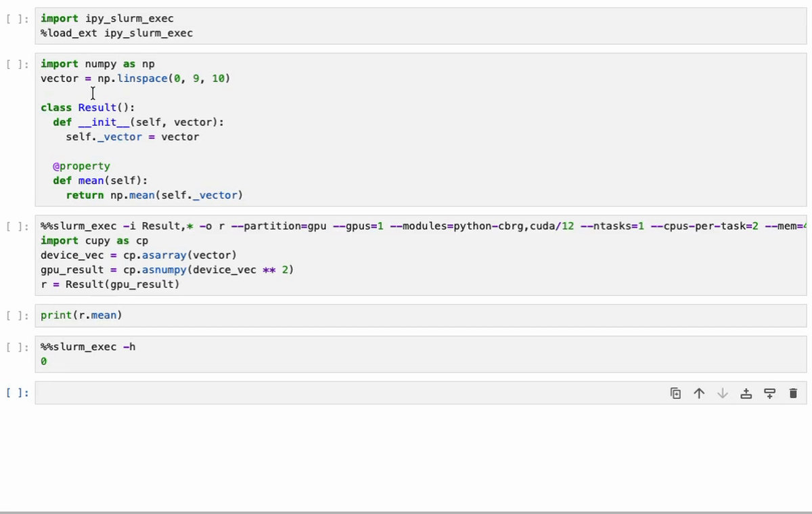Image resolution: width=812 pixels, height=514 pixels.
Task: Click the prompt beside the %%slurm_exec -i cell
Action: [18, 226]
